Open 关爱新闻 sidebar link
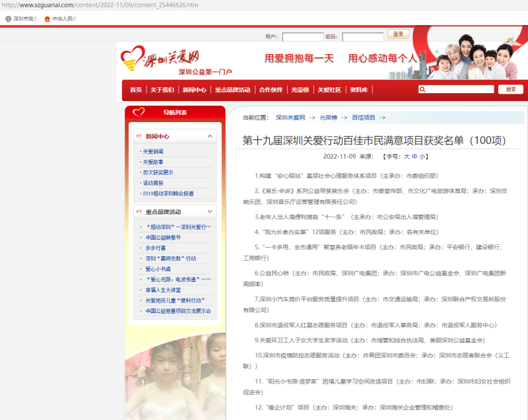The image size is (528, 420). (153, 152)
